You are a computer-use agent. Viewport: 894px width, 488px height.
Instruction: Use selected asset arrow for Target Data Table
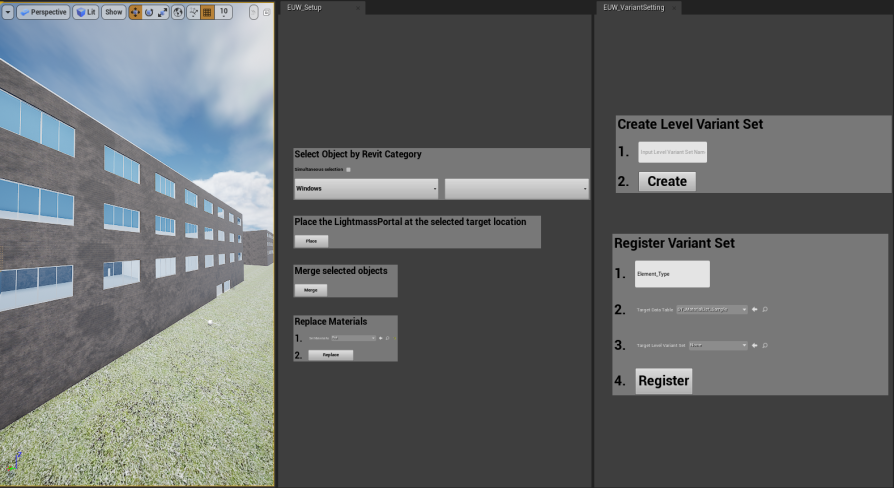754,310
